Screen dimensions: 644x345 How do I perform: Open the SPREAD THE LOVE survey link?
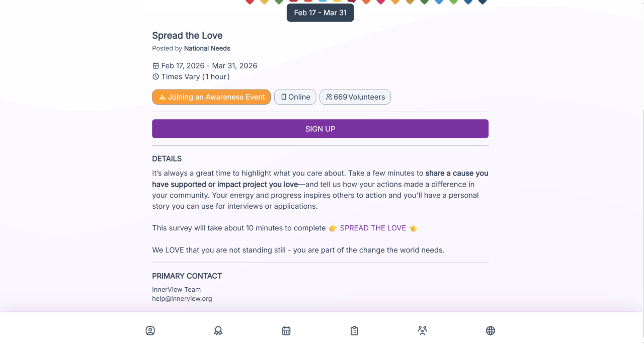point(373,228)
